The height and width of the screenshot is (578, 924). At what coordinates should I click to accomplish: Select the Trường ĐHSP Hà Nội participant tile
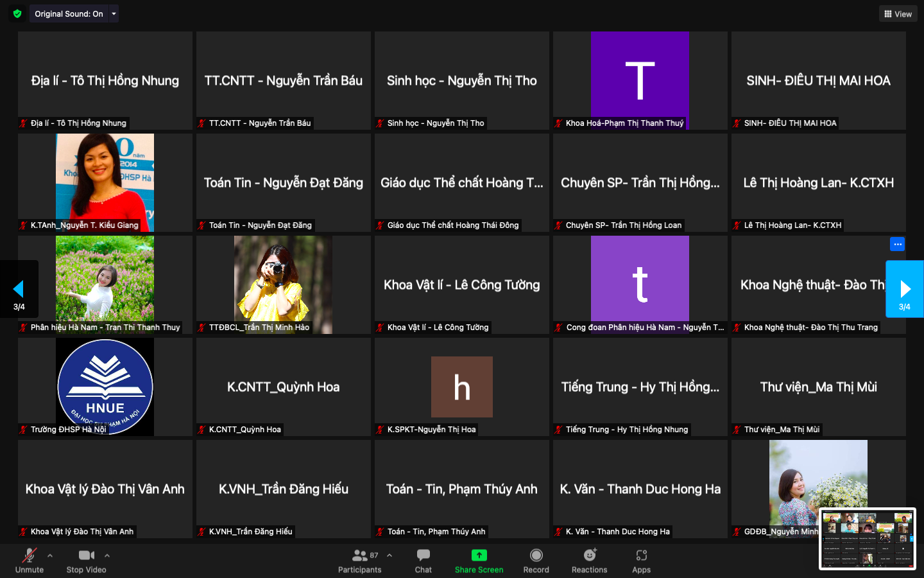pos(105,387)
